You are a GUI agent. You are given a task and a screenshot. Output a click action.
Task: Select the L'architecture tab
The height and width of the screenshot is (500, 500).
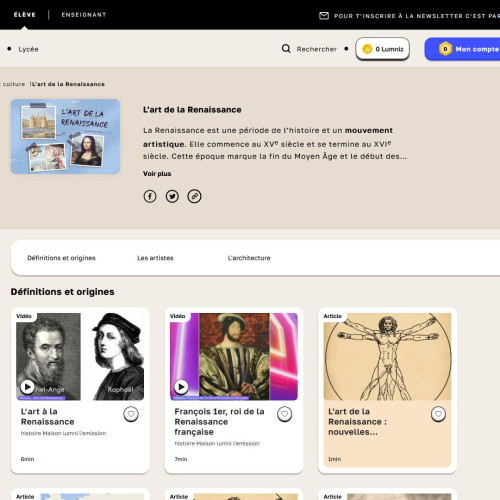pyautogui.click(x=249, y=258)
